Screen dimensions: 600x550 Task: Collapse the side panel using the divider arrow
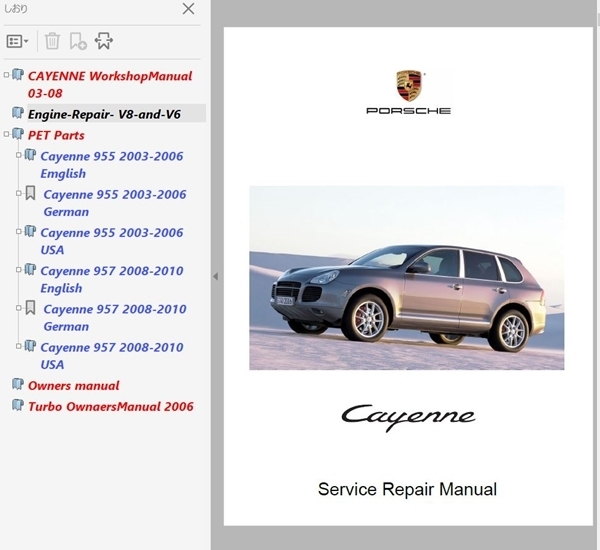point(215,276)
